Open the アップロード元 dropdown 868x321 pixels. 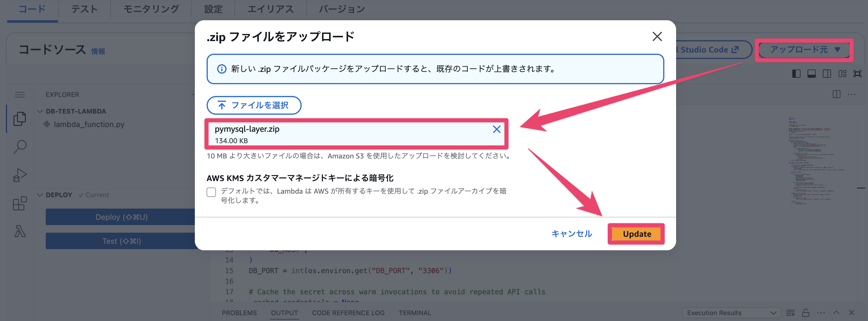pyautogui.click(x=804, y=50)
